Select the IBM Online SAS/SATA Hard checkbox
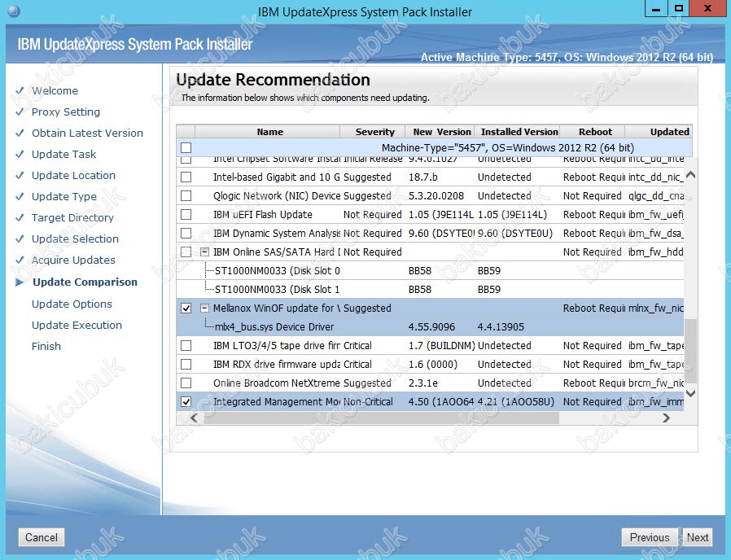 pyautogui.click(x=186, y=252)
